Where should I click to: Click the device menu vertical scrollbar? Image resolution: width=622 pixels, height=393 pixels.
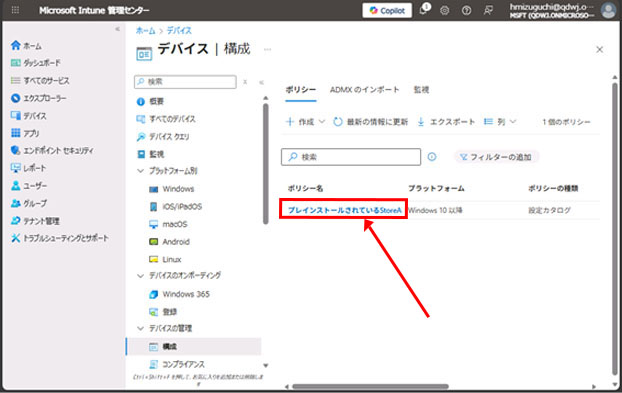tap(265, 163)
